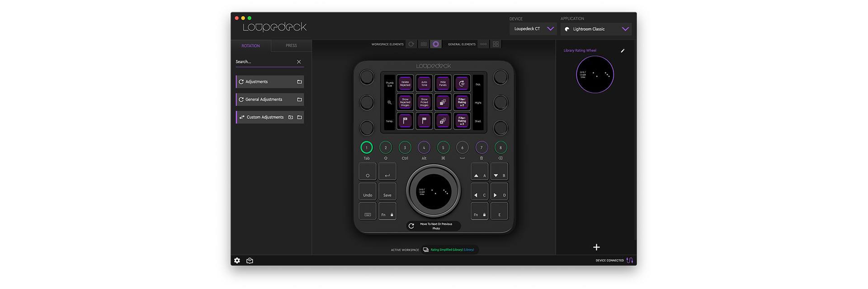This screenshot has height=289, width=868.
Task: Click the return arrow device button
Action: (387, 172)
